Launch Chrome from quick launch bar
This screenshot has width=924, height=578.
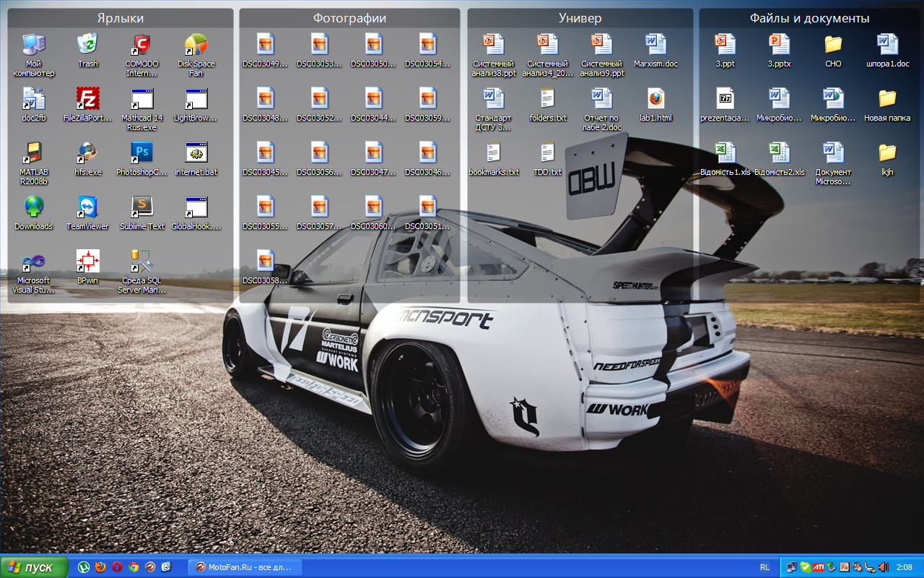point(134,567)
